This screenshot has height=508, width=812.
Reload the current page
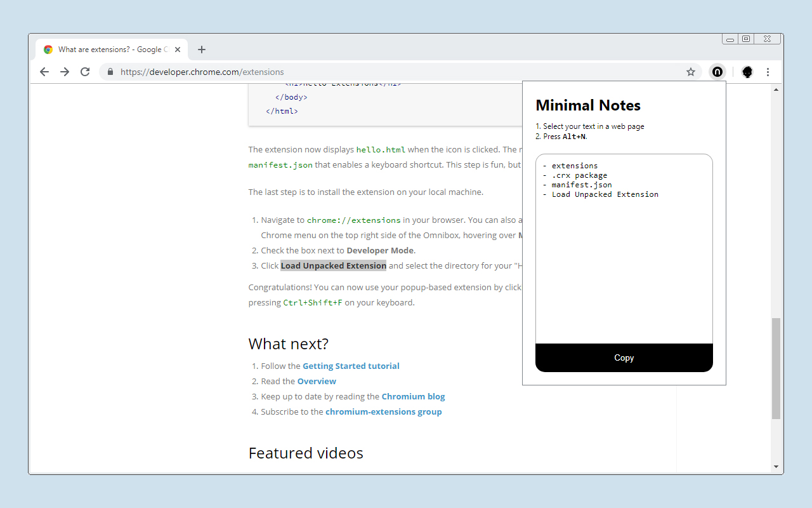[x=84, y=72]
